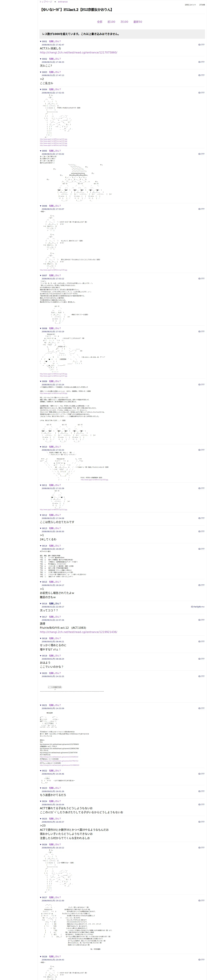
Task: Click 名無しさん？ name on post 0008
Action: point(55,328)
